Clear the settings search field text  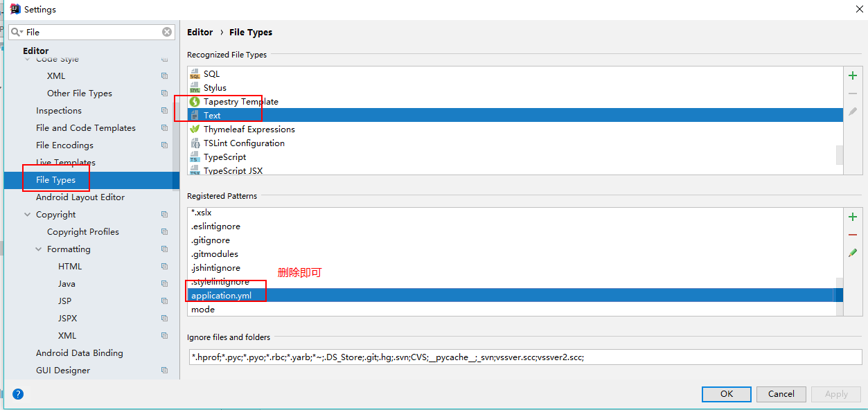click(167, 32)
